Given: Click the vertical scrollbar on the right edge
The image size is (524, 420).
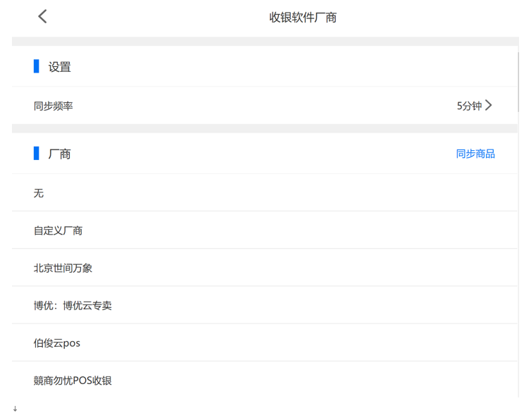Looking at the screenshot, I should (x=518, y=82).
